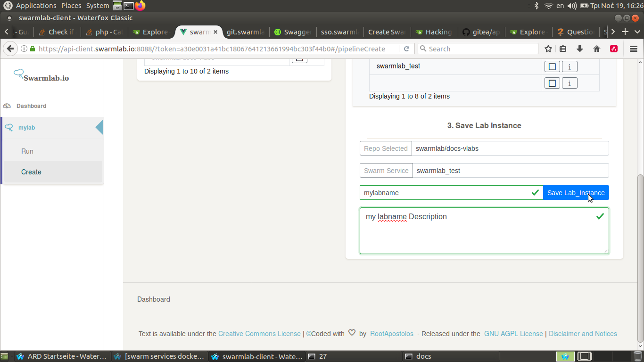Click the Save Lab_Instance button
This screenshot has height=362, width=644.
coord(576,193)
